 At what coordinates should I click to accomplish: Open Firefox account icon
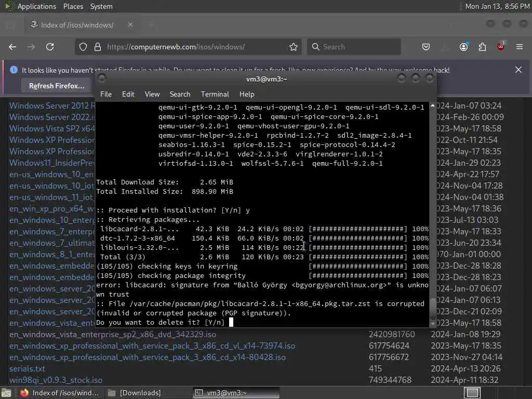coord(464,47)
